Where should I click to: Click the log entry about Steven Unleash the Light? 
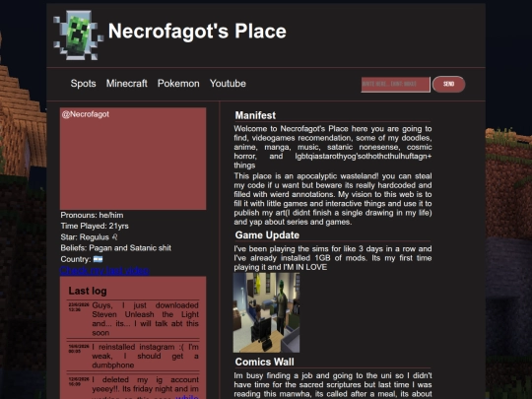click(145, 319)
